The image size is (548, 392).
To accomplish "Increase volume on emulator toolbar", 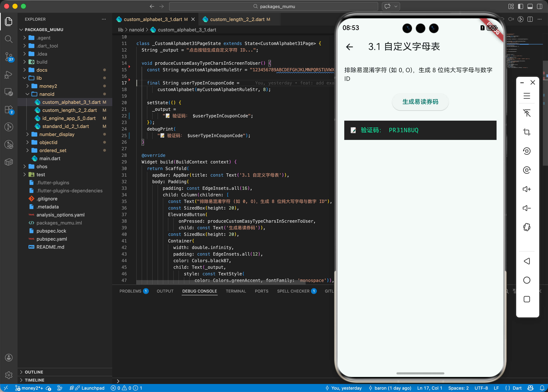I will click(x=527, y=189).
